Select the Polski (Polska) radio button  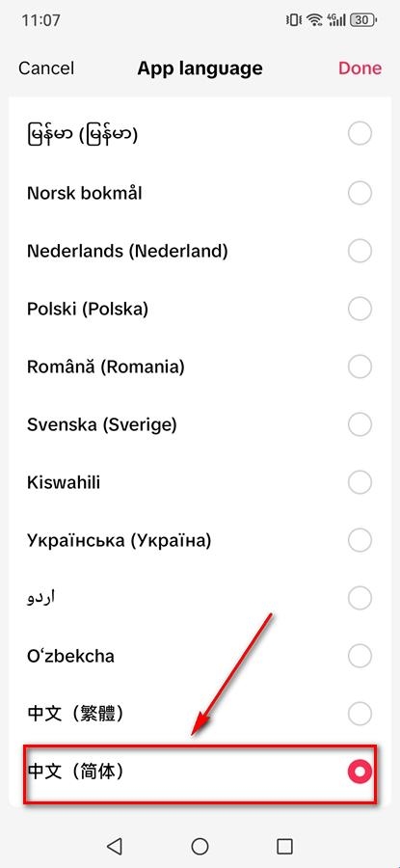coord(360,309)
